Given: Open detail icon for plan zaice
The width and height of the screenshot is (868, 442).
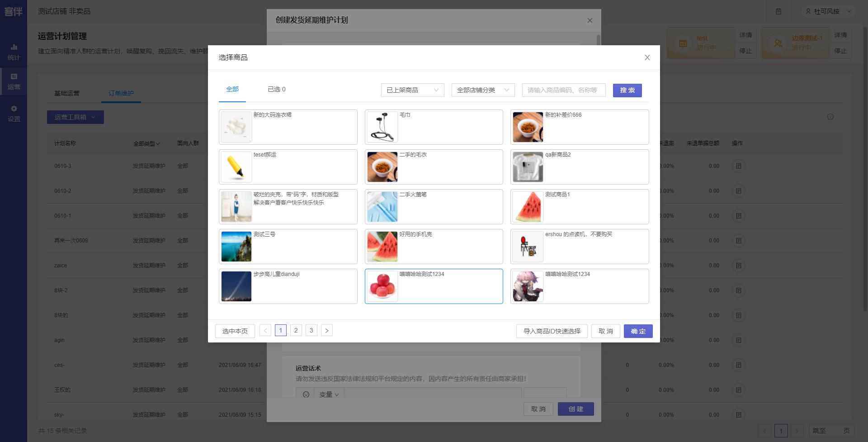Looking at the screenshot, I should (x=739, y=266).
